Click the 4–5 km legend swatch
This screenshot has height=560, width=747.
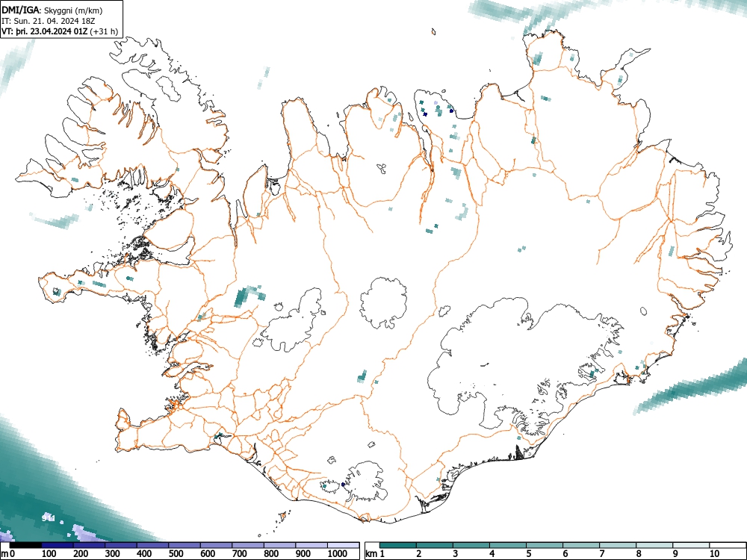click(508, 545)
